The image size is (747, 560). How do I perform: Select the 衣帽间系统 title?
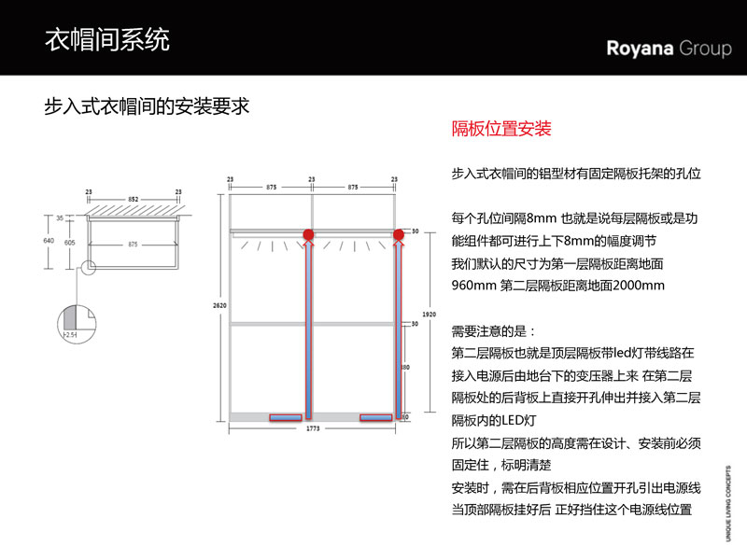107,40
